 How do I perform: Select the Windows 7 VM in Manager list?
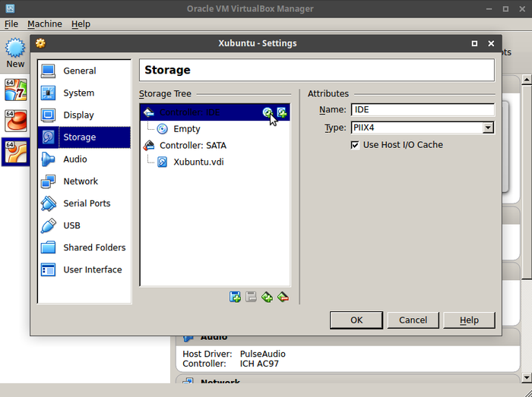(16, 90)
